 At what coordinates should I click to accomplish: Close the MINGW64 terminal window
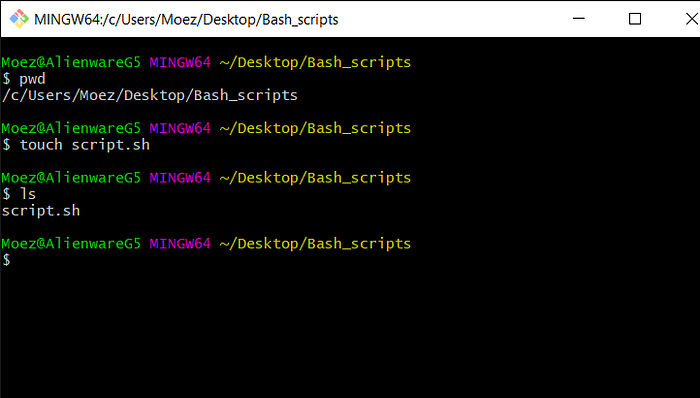(x=692, y=19)
